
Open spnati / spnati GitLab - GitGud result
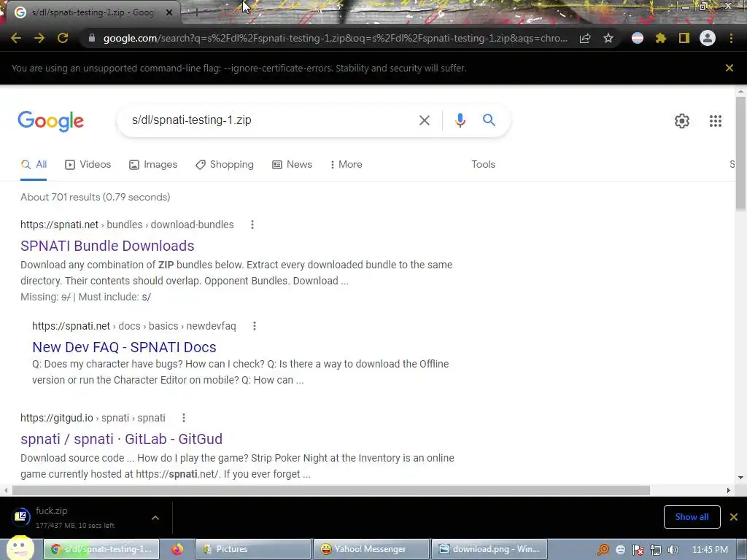pos(121,439)
